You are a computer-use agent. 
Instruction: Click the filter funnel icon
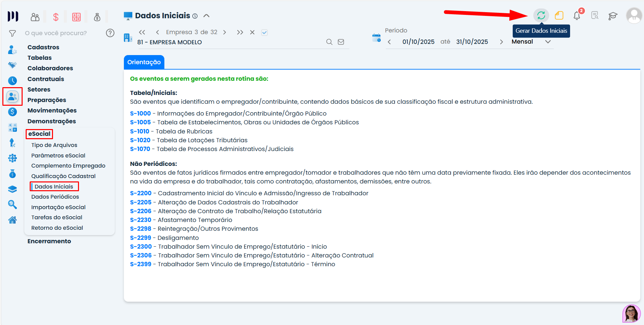tap(12, 33)
